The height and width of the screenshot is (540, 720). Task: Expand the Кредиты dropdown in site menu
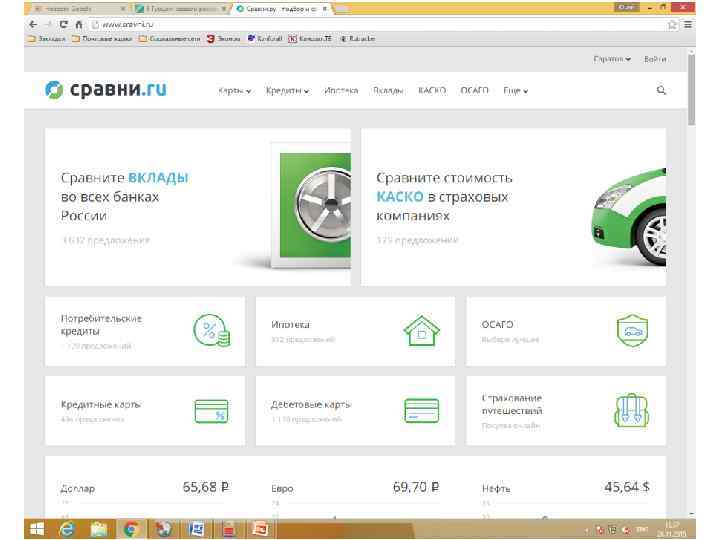click(x=287, y=91)
